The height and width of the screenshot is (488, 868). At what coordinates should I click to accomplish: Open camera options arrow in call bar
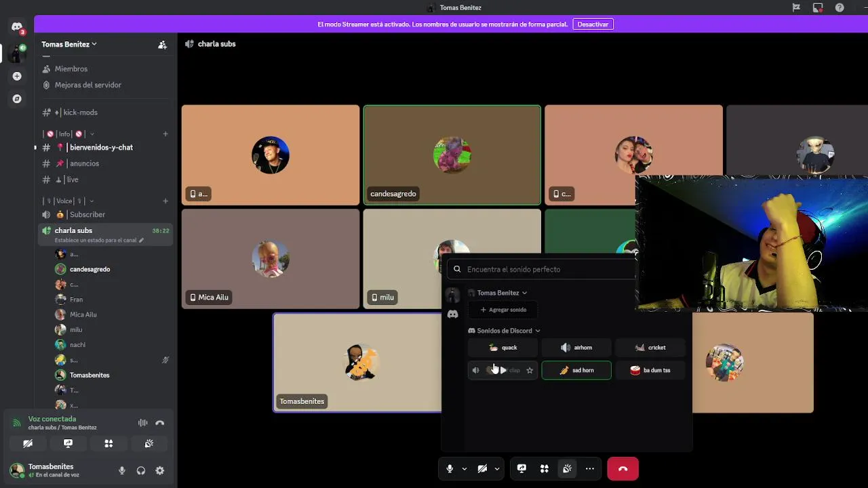(x=497, y=468)
